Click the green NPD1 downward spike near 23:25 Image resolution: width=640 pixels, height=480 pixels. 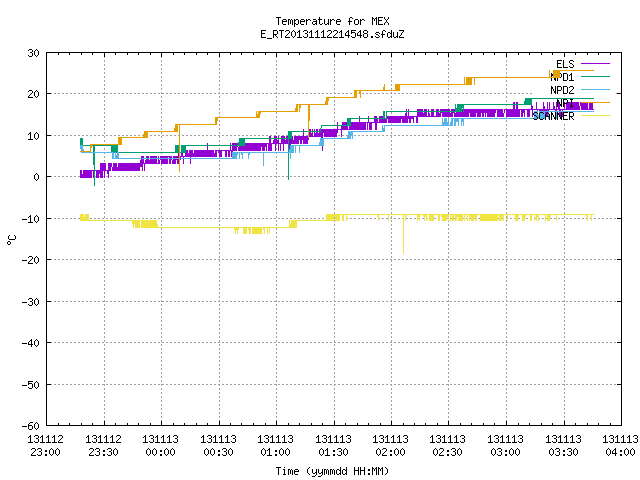[x=94, y=165]
